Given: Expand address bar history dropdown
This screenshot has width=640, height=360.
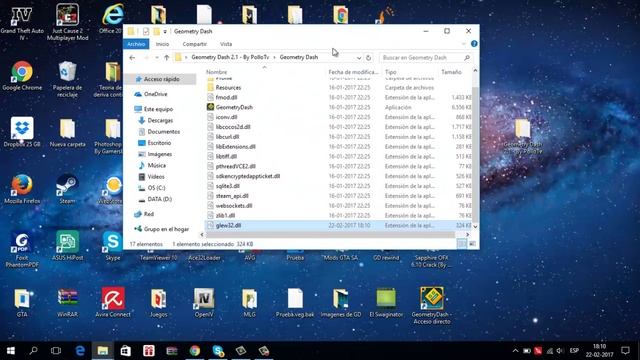Looking at the screenshot, I should pyautogui.click(x=358, y=58).
